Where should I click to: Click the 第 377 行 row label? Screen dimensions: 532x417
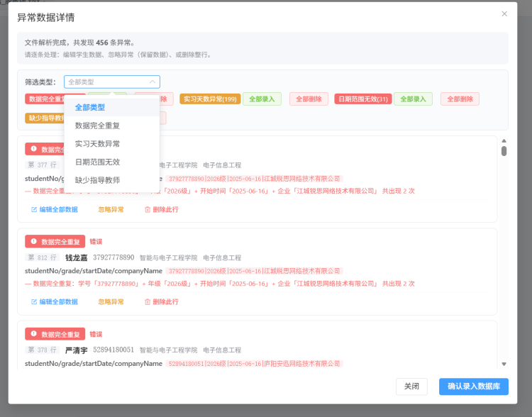tap(42, 165)
